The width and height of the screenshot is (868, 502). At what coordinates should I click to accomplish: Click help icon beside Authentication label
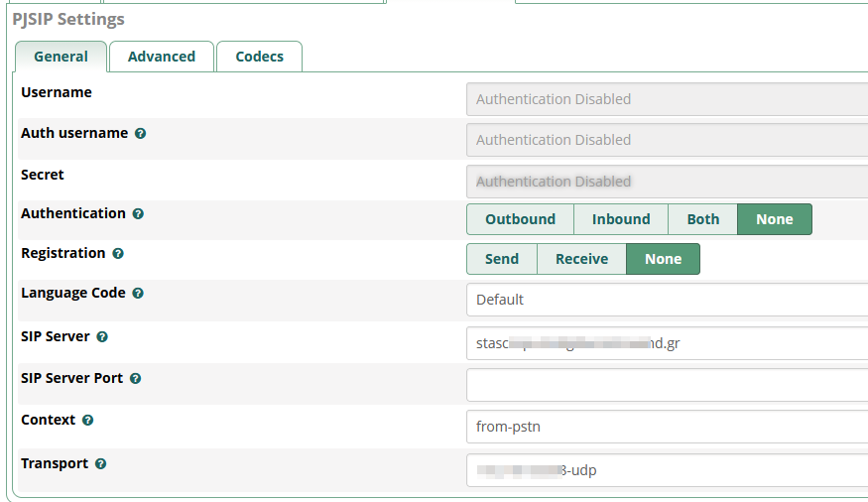click(x=138, y=214)
